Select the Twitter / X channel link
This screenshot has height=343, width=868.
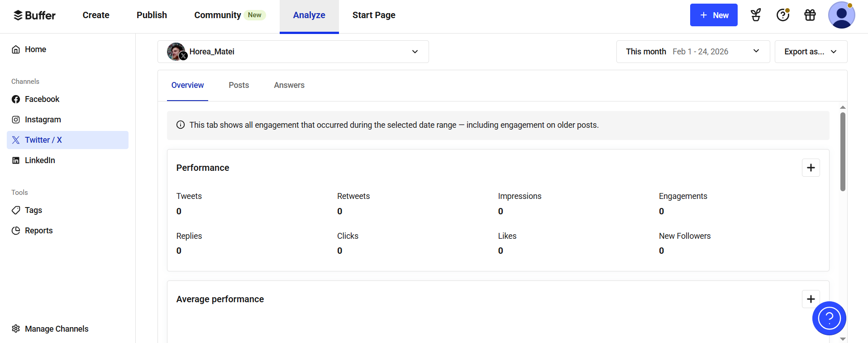pyautogui.click(x=68, y=140)
